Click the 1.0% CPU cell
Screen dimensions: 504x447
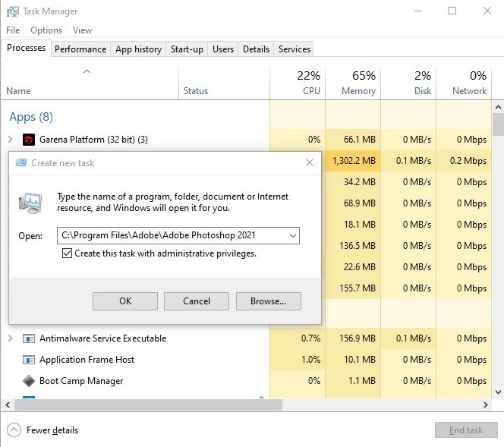click(298, 359)
